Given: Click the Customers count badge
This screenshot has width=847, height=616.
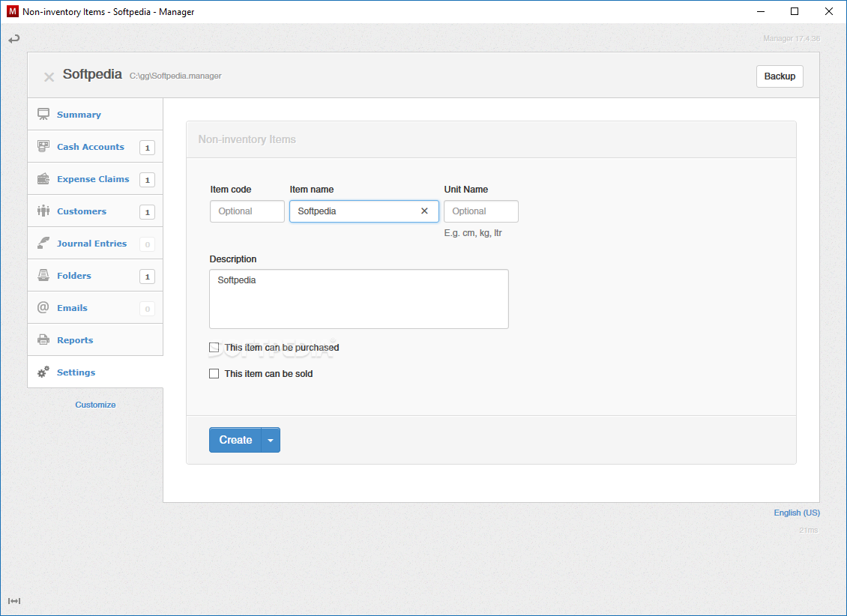Looking at the screenshot, I should 147,212.
